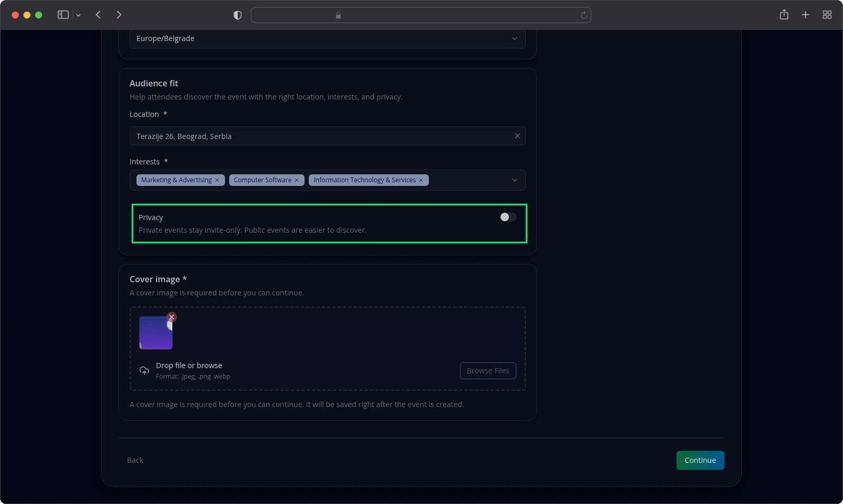This screenshot has height=504, width=843.
Task: Click the 'Audience fit' heading
Action: [x=154, y=83]
